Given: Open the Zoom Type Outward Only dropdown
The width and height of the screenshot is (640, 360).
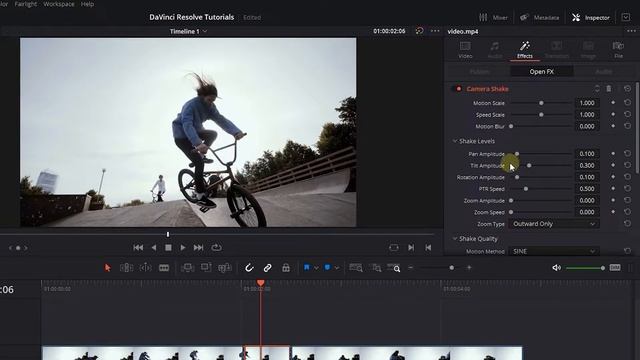Looking at the screenshot, I should click(553, 224).
